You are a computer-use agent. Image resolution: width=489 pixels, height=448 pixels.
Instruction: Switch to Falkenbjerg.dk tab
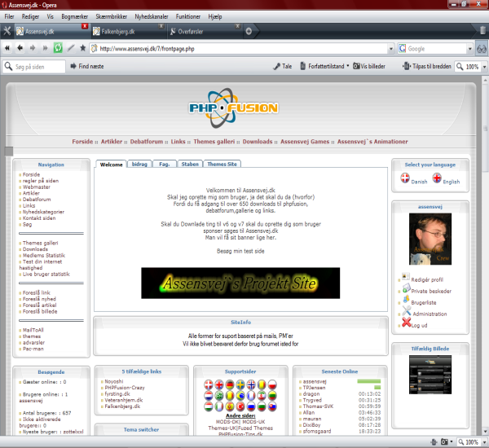pos(127,32)
